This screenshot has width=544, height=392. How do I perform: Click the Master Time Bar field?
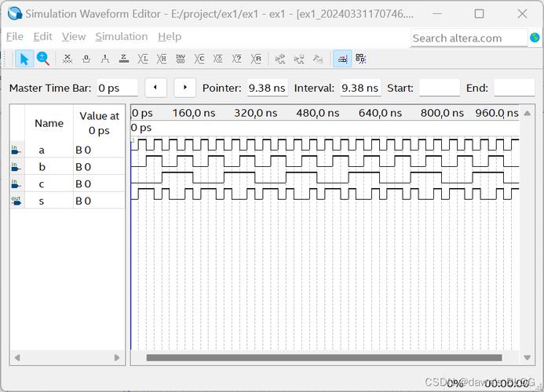[116, 89]
